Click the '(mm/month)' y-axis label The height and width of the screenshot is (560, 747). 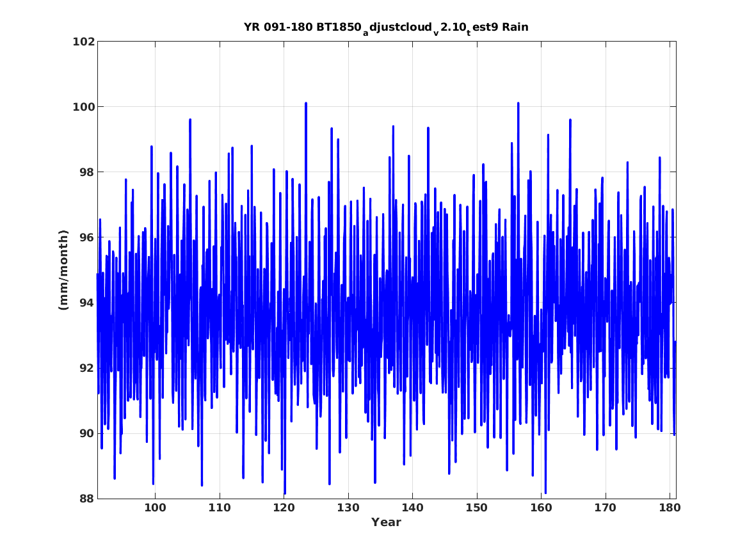pyautogui.click(x=63, y=270)
